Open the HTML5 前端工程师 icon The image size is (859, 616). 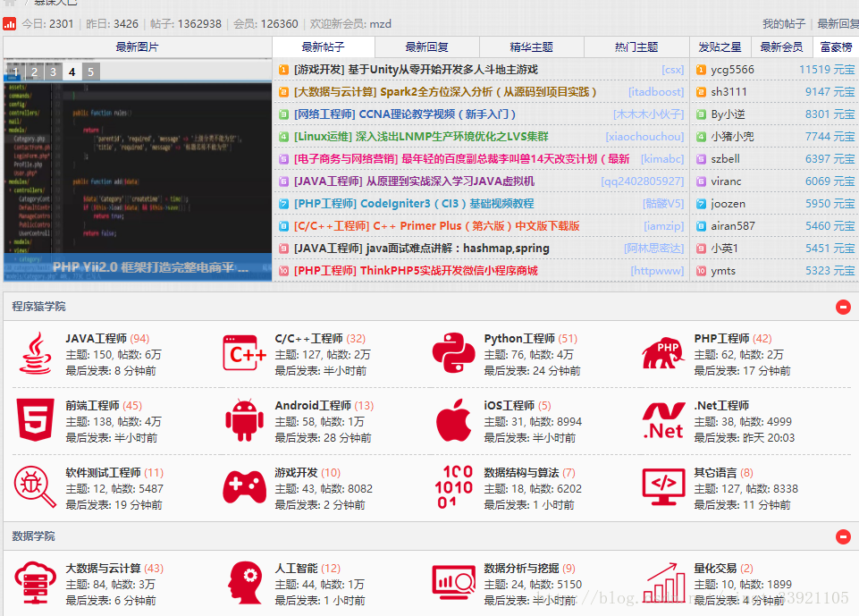coord(35,420)
